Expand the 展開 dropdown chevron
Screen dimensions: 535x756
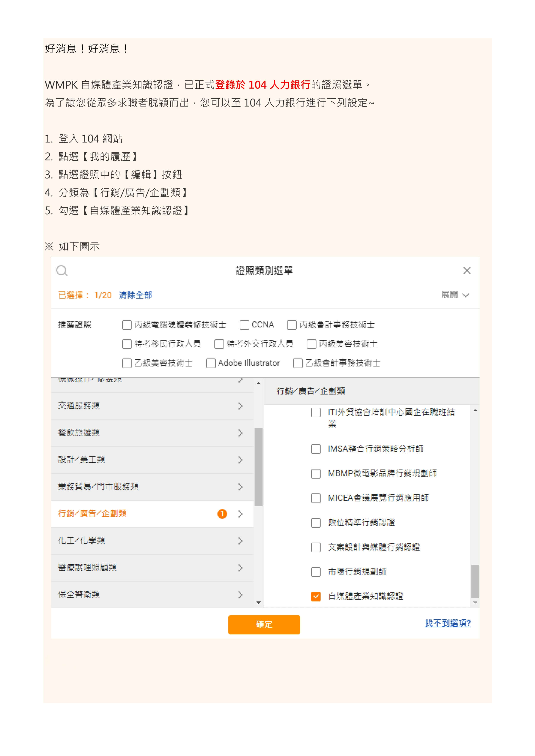pos(466,295)
